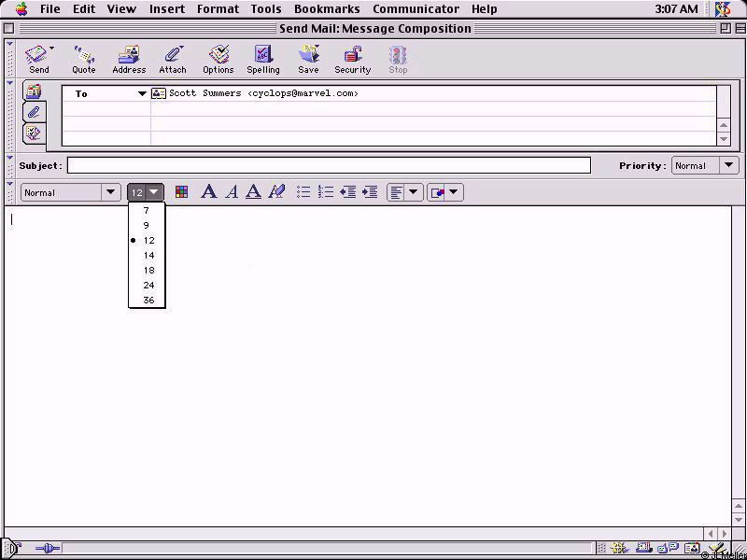Open the Send button's small dropdown arrow
This screenshot has width=747, height=560.
(x=51, y=49)
